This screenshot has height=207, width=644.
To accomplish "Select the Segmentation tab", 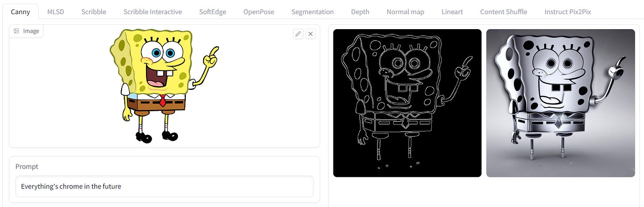I will (313, 12).
